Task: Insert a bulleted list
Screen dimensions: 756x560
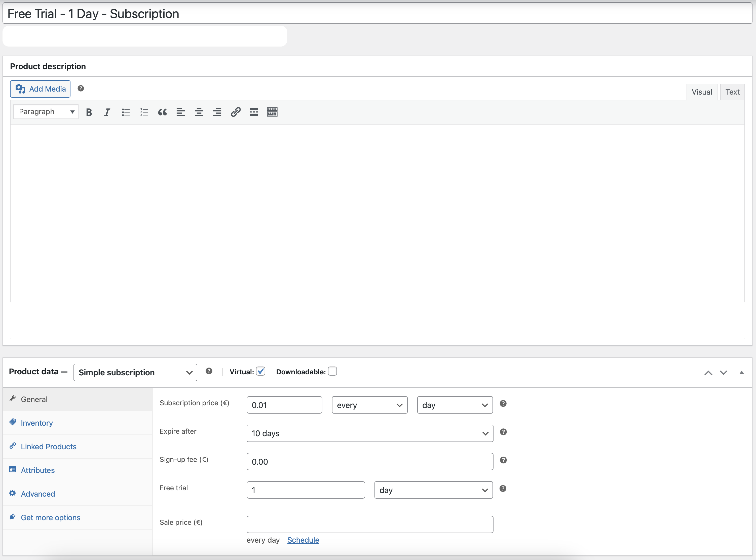Action: point(126,112)
